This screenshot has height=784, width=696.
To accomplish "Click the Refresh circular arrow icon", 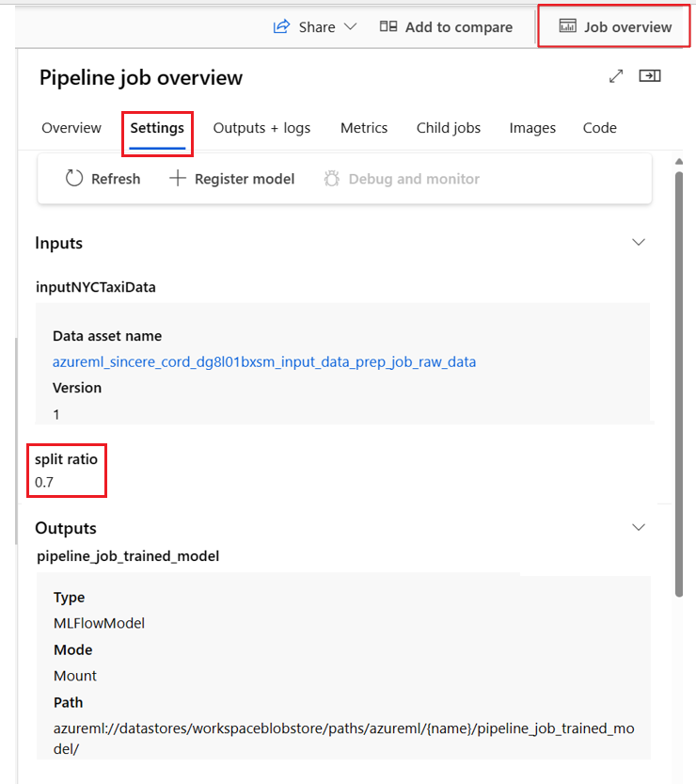I will [x=74, y=179].
